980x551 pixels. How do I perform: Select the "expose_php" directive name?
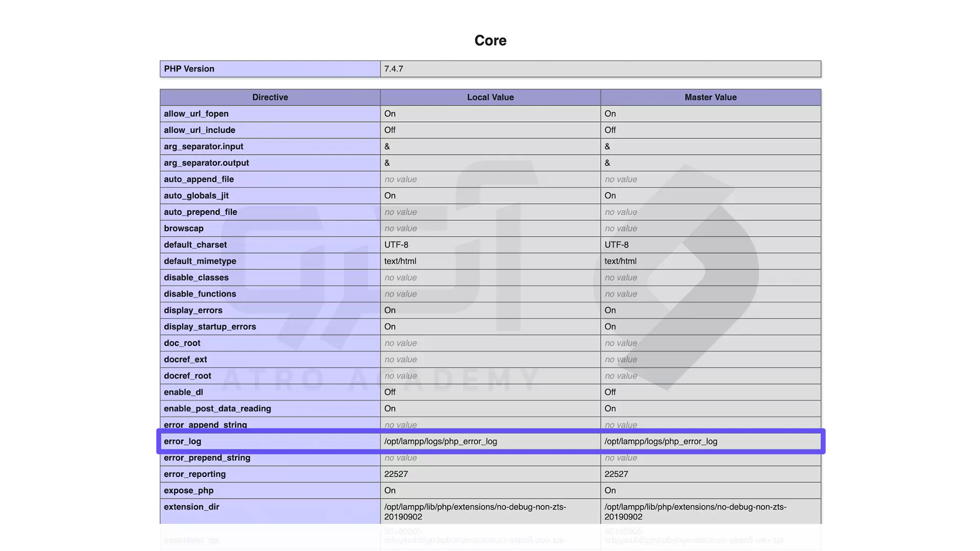(189, 490)
